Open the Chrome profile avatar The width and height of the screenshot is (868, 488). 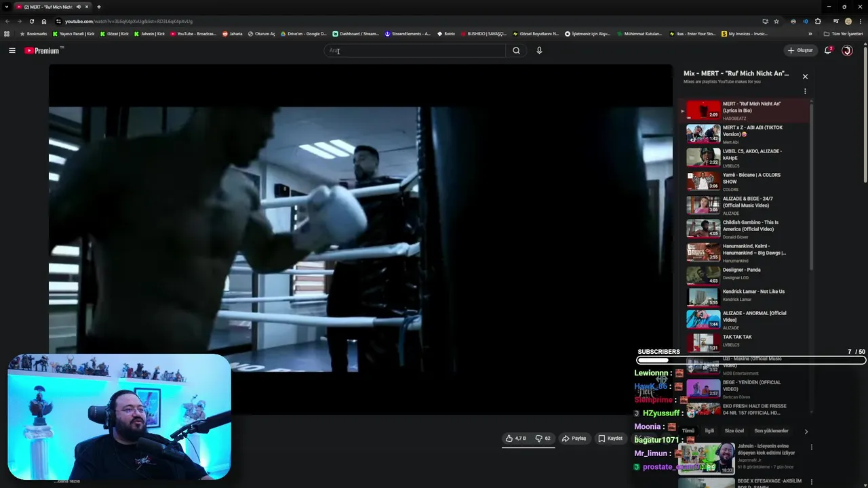tap(848, 21)
